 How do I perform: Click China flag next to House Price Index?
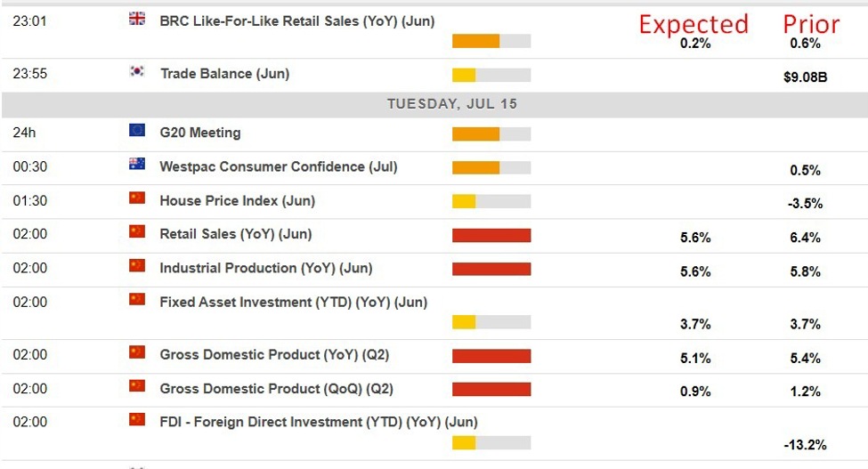[x=137, y=198]
